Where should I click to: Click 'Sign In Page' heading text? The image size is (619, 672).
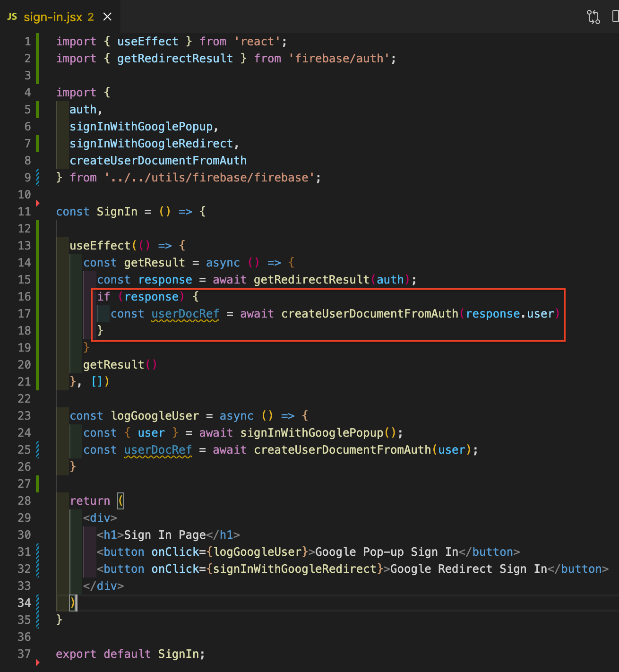[x=165, y=535]
